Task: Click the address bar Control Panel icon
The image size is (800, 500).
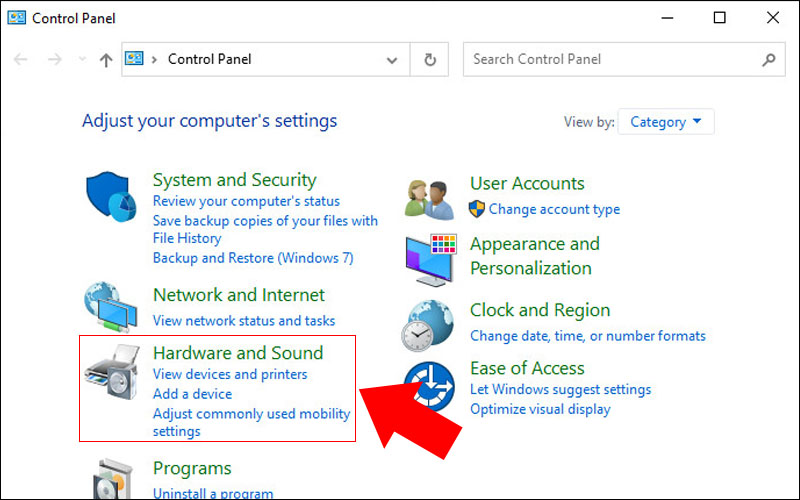Action: pos(134,58)
